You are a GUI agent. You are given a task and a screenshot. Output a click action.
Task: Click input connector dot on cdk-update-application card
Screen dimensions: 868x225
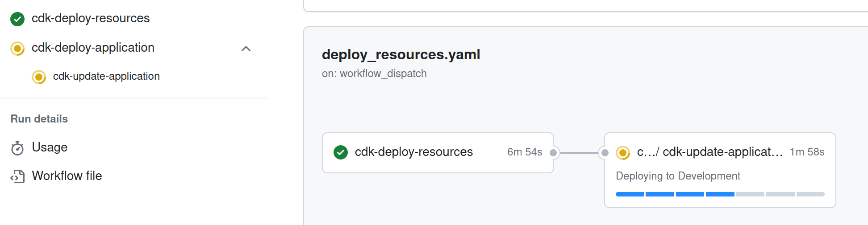coord(605,153)
